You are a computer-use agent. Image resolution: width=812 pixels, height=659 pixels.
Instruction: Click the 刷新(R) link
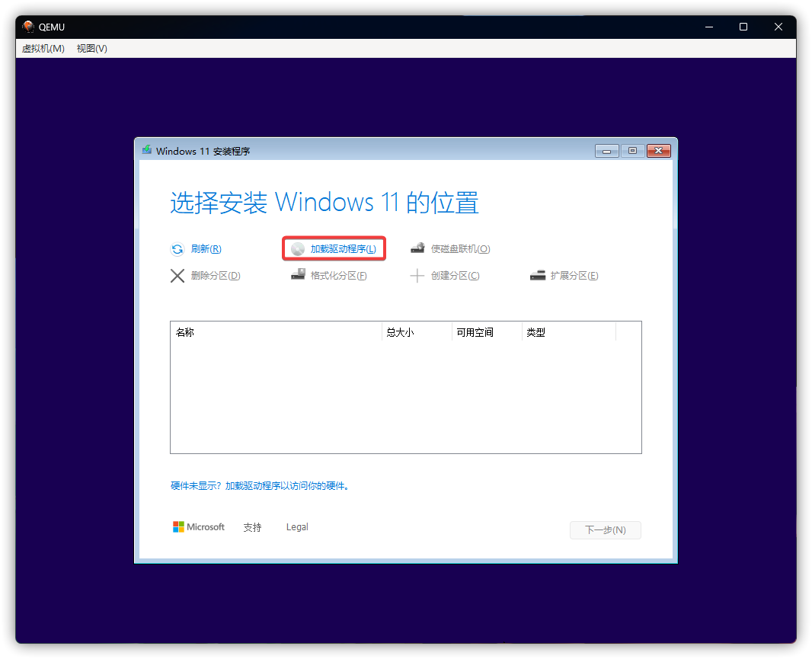[206, 249]
